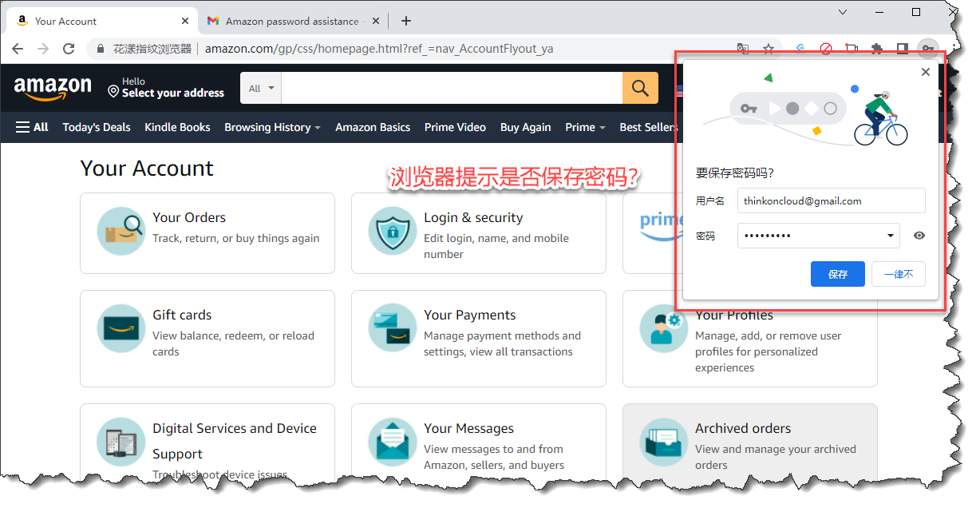Image resolution: width=980 pixels, height=508 pixels.
Task: Close the save password popup
Action: tap(926, 72)
